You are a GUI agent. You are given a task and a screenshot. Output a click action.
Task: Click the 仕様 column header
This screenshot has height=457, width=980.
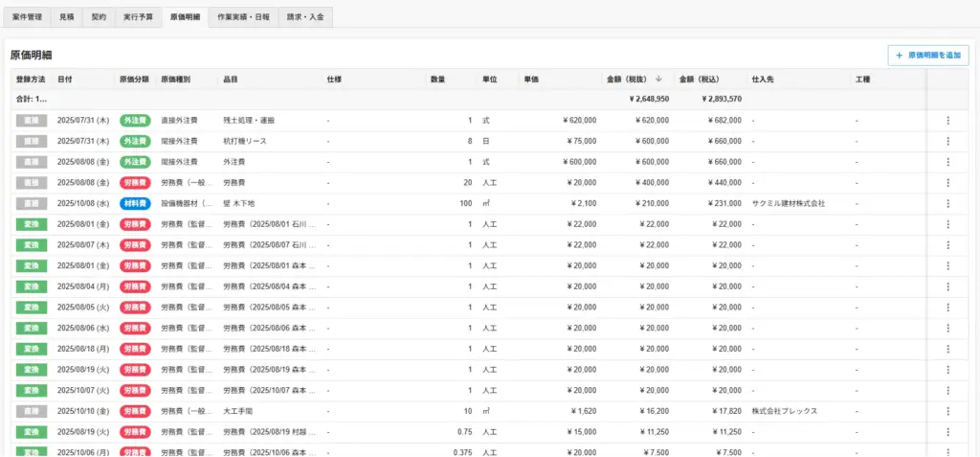pyautogui.click(x=334, y=80)
